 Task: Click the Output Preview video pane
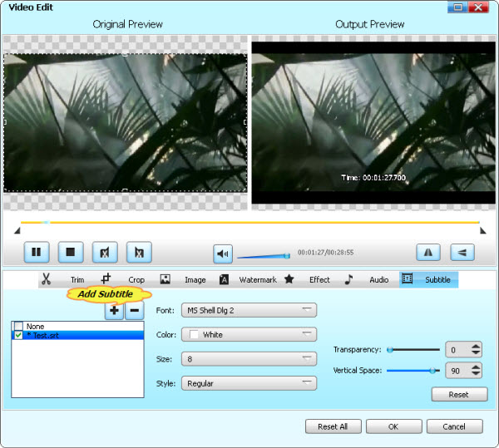point(373,123)
